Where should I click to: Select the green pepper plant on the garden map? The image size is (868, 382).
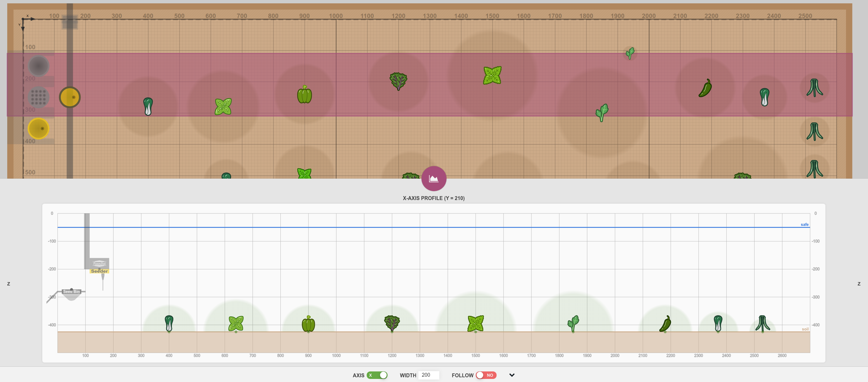(x=304, y=96)
